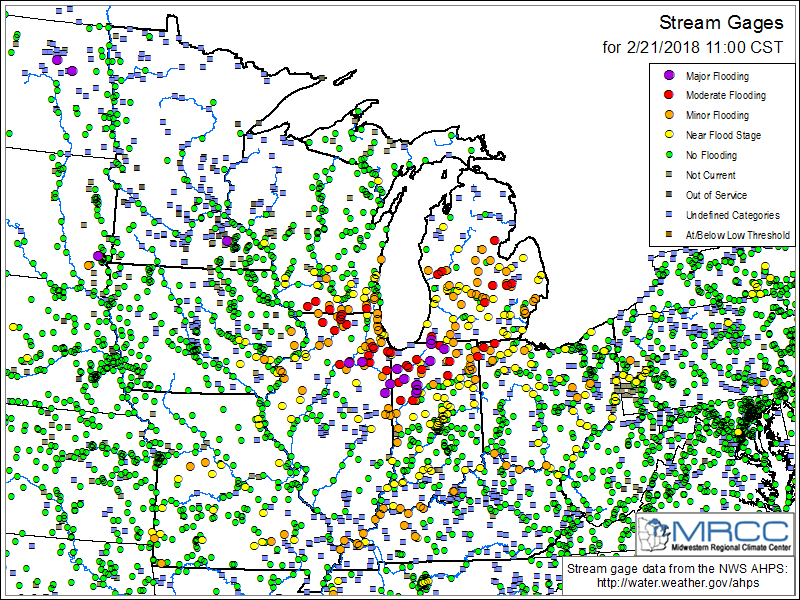Click the At/Below Low Threshold legend square
Screen dimensions: 800x600
(x=669, y=235)
